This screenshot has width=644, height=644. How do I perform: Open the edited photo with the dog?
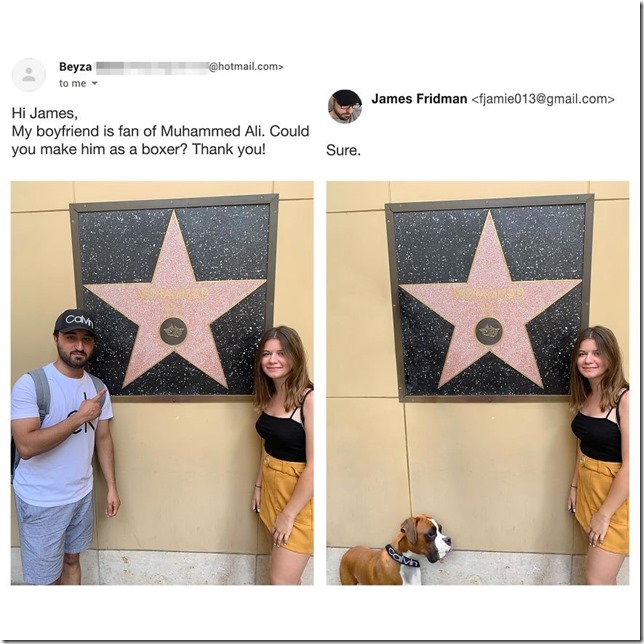point(478,383)
